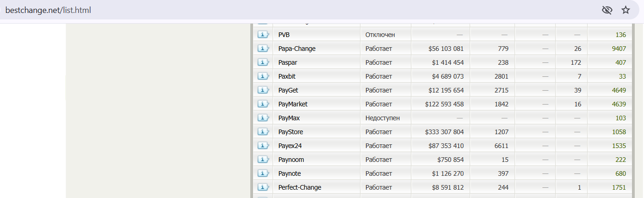Select the $87 353 410 reserve value
Image resolution: width=644 pixels, height=198 pixels.
point(446,146)
